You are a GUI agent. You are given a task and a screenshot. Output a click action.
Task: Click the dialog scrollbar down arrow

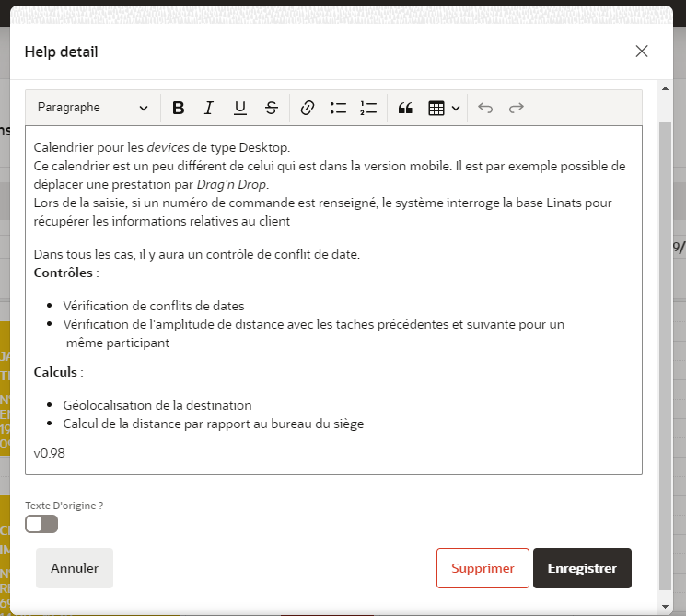(665, 607)
